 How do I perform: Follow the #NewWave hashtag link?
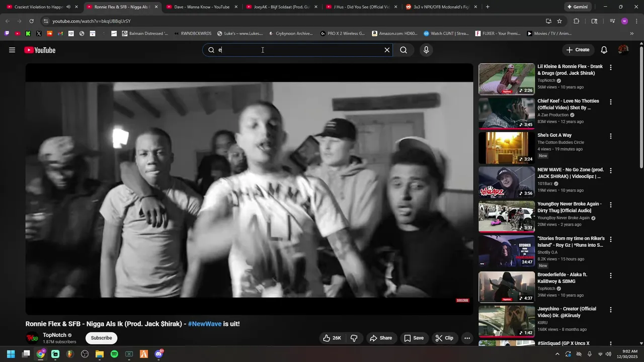(x=205, y=324)
